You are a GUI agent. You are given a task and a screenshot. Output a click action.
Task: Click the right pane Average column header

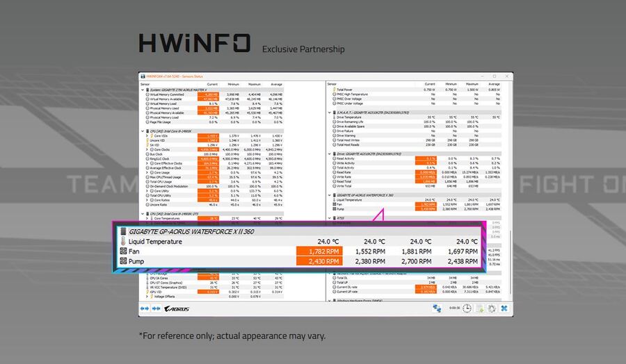coord(494,84)
